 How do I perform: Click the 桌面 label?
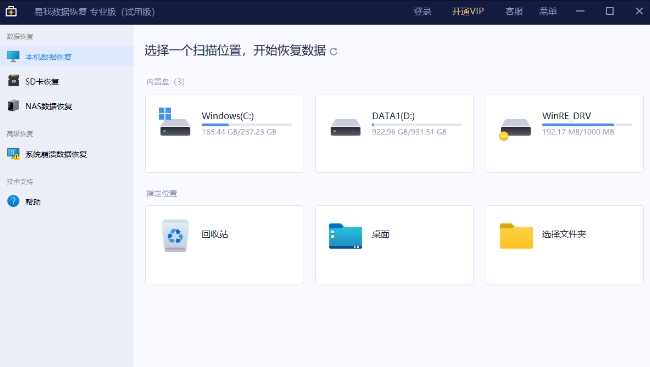point(381,234)
